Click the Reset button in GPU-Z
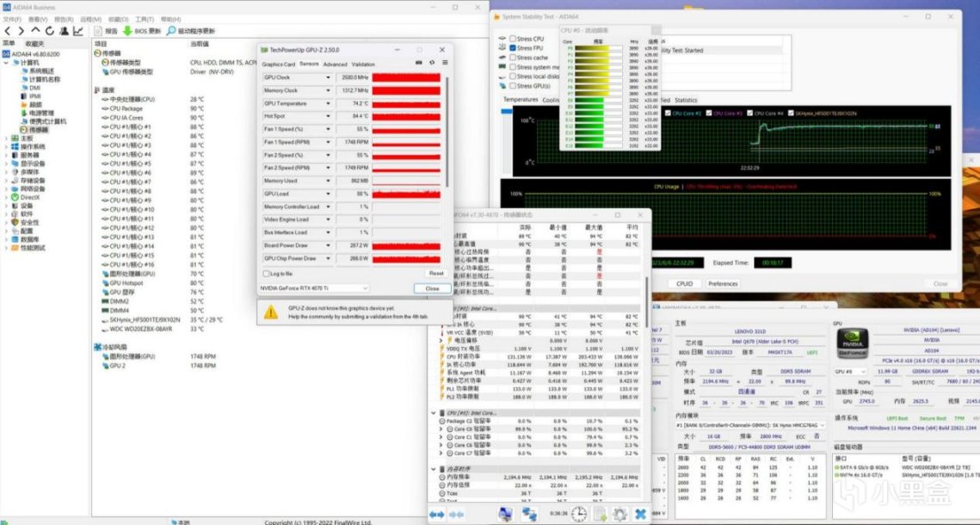 point(436,274)
